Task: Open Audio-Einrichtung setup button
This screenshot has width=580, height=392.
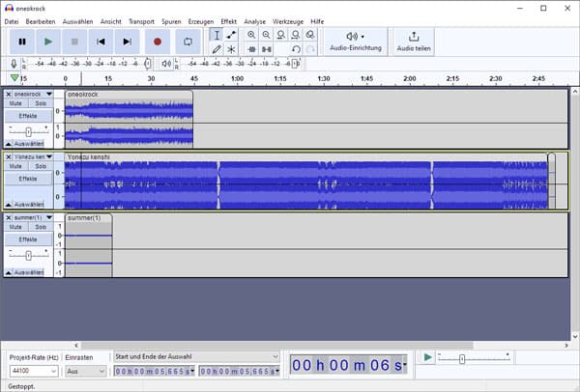Action: [x=356, y=42]
